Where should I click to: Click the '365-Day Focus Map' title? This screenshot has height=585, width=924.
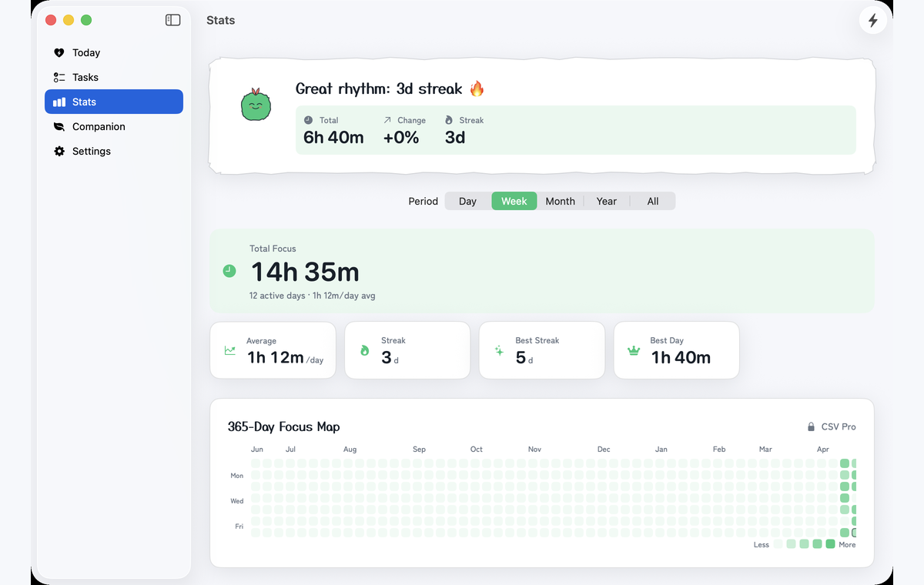pos(283,426)
